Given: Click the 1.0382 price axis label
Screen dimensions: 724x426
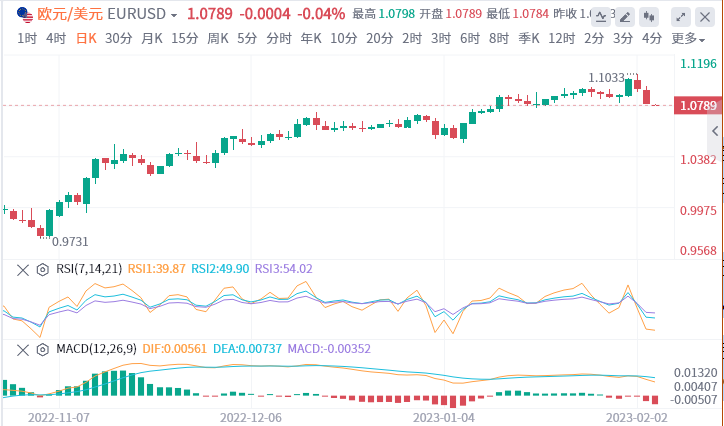Looking at the screenshot, I should (x=698, y=160).
